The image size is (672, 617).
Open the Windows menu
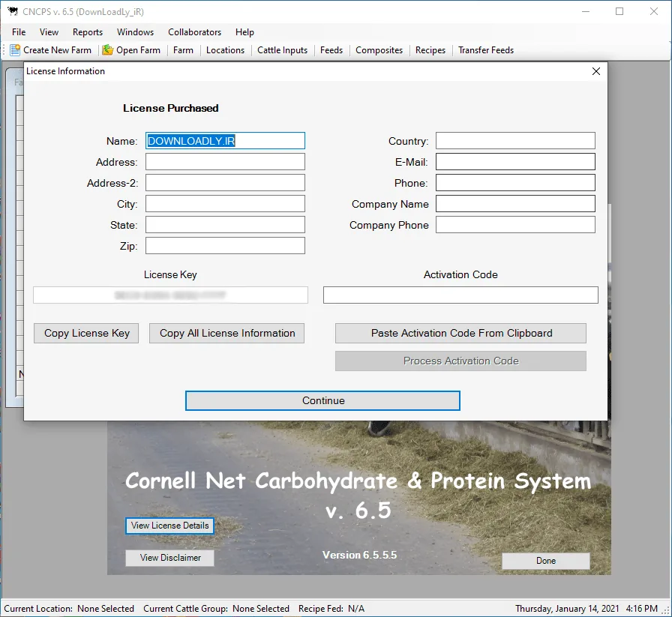(136, 32)
